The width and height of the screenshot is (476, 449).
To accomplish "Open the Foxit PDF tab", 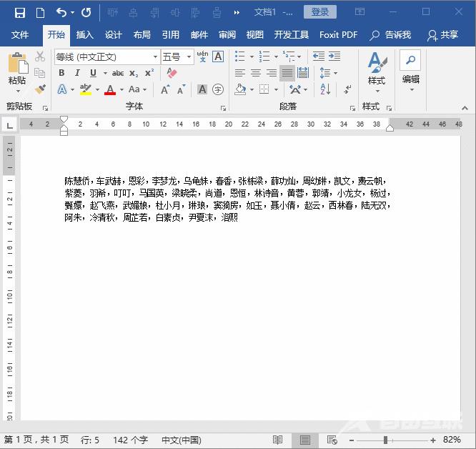I will pyautogui.click(x=339, y=34).
